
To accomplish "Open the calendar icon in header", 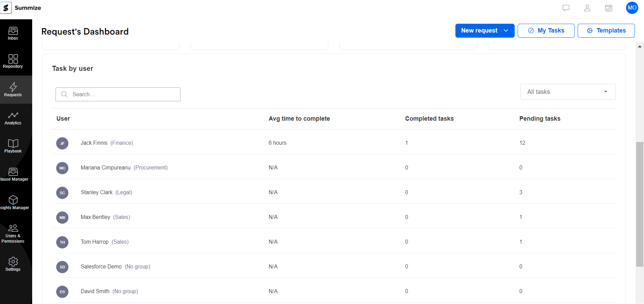I will click(x=608, y=8).
